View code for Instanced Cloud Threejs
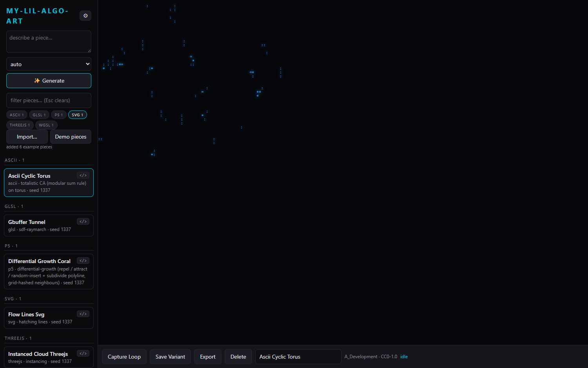588x368 pixels. tap(83, 354)
